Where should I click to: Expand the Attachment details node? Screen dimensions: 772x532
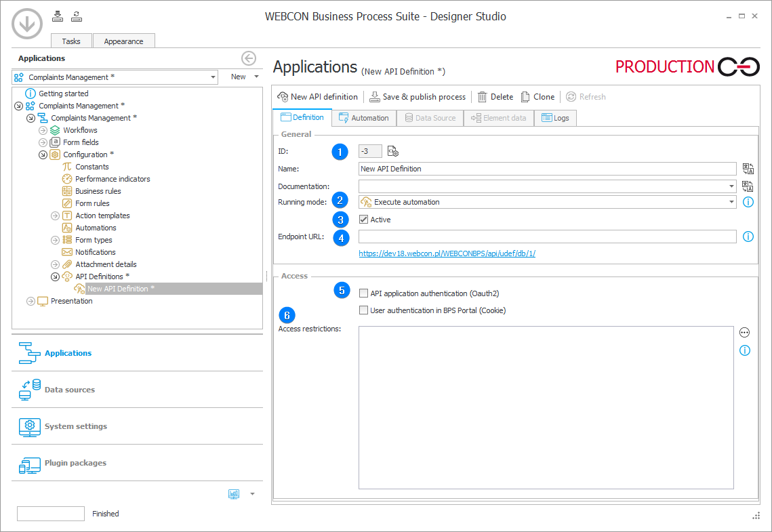pos(55,264)
